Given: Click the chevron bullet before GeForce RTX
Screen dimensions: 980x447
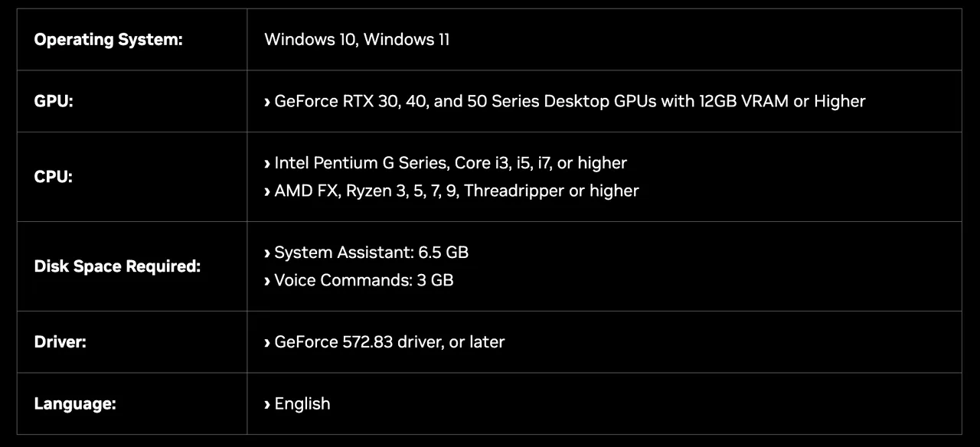Looking at the screenshot, I should (267, 102).
